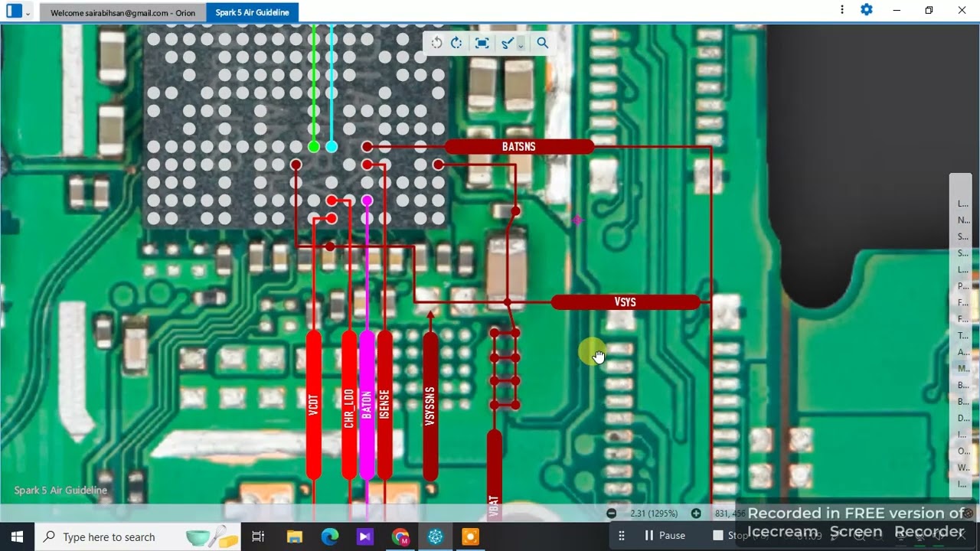Viewport: 980px width, 551px height.
Task: Click the magenta BATON ball on chip
Action: point(367,201)
